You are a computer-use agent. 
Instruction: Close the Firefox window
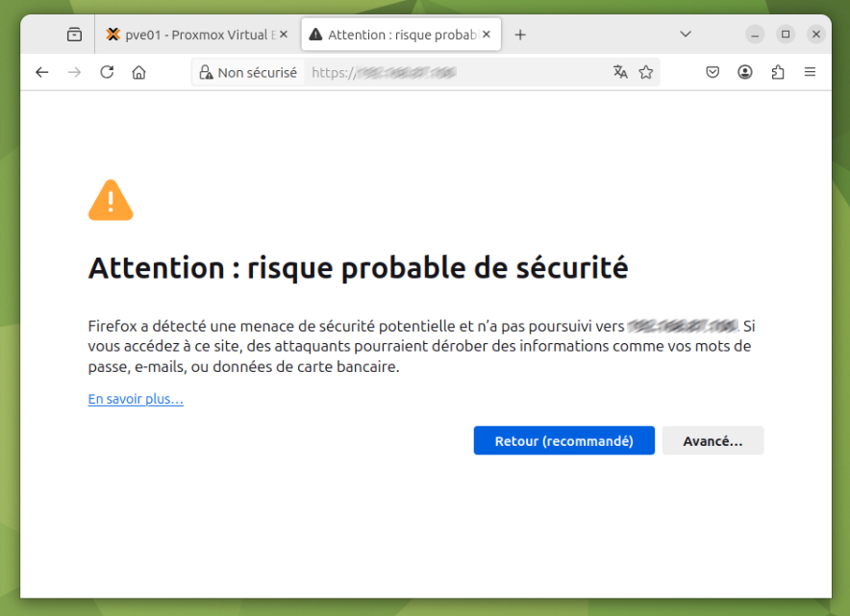tap(815, 35)
